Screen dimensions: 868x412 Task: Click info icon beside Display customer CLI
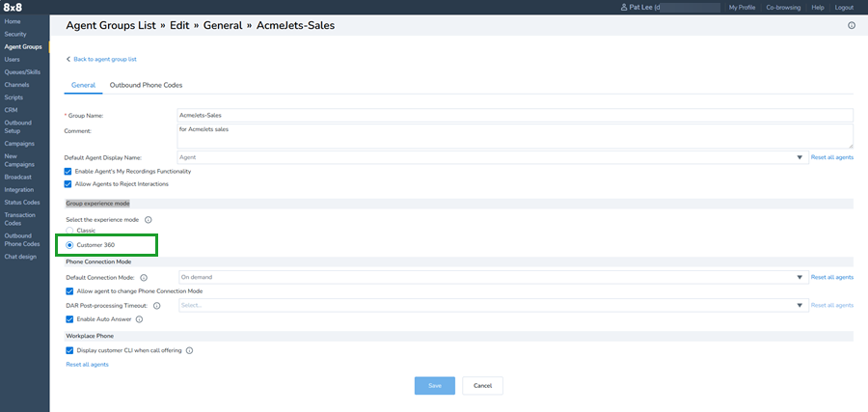189,350
